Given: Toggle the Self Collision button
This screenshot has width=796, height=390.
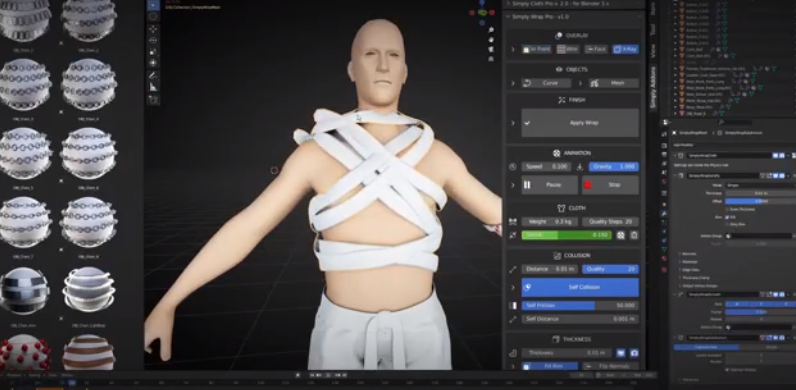Looking at the screenshot, I should pos(580,287).
